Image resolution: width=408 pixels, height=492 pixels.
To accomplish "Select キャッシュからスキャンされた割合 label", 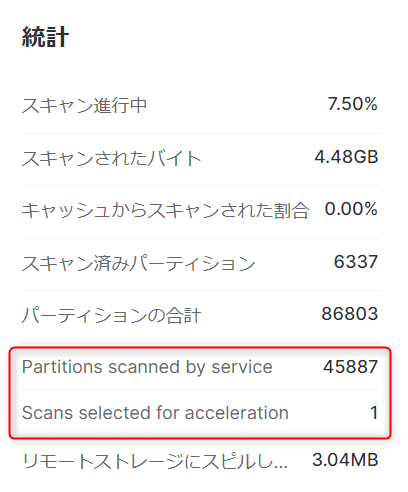I will (x=165, y=210).
